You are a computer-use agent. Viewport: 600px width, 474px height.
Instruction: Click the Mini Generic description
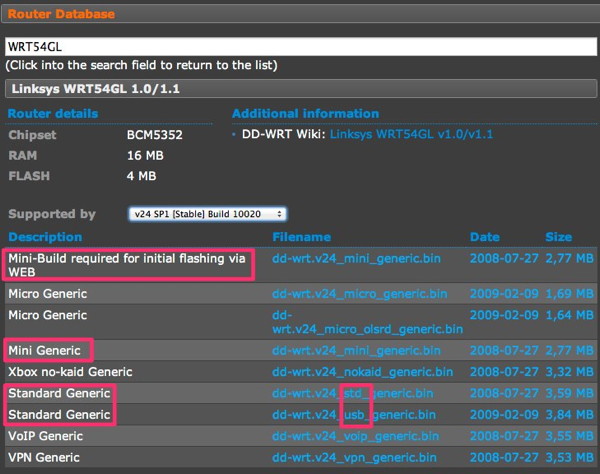coord(44,350)
